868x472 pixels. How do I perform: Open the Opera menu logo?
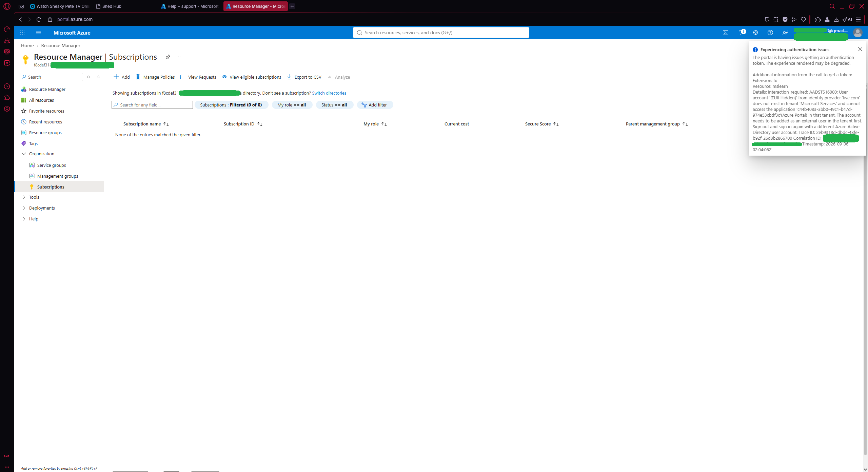tap(7, 6)
